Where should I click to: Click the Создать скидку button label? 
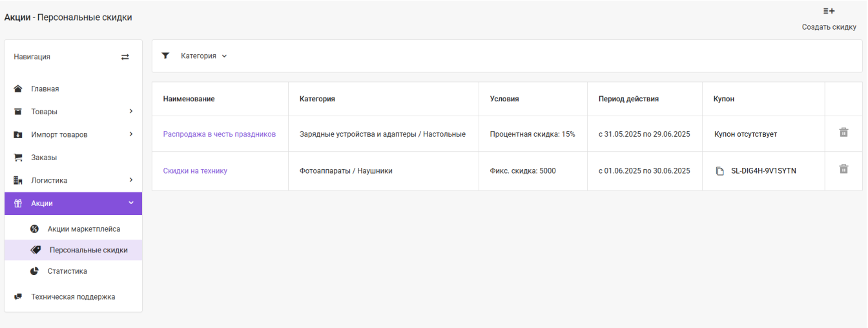click(x=829, y=27)
